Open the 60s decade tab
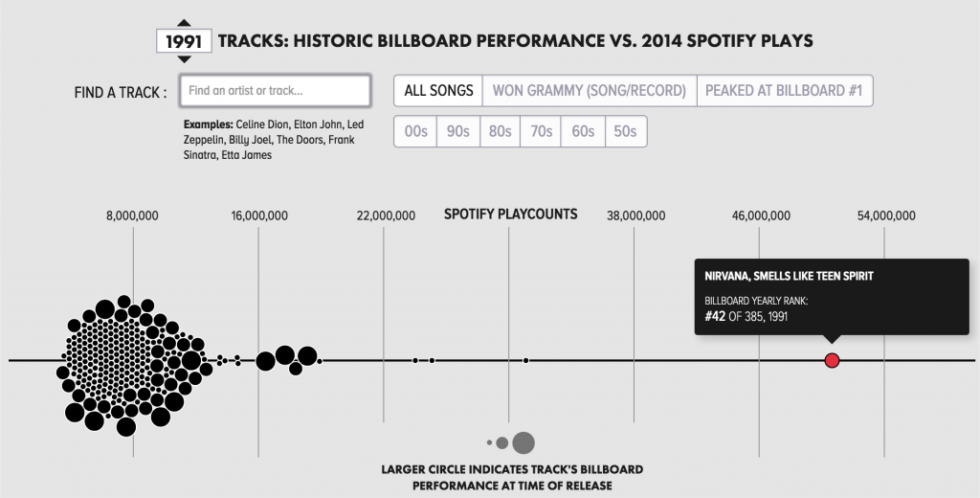The height and width of the screenshot is (498, 980). point(583,132)
